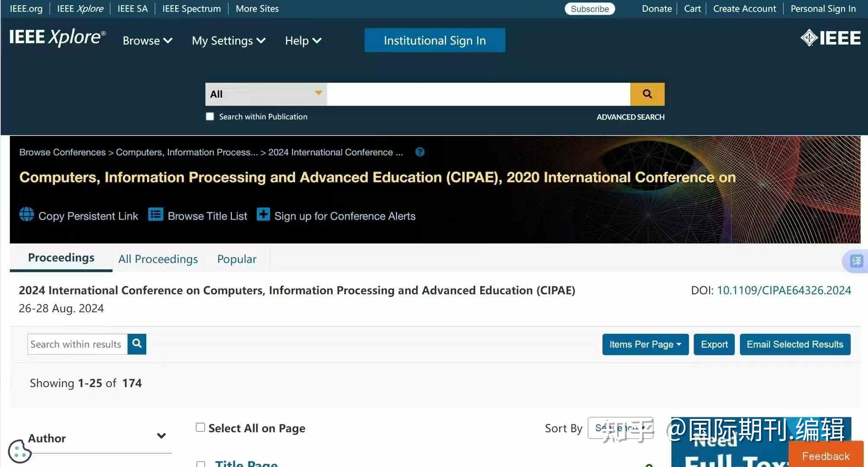868x467 pixels.
Task: Click the plus icon for Conference Alerts sign up
Action: pos(263,214)
